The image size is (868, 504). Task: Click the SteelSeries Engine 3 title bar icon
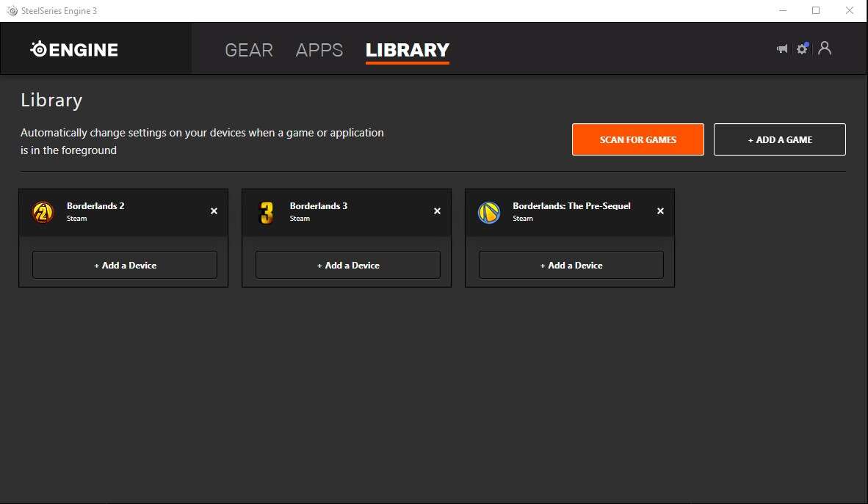pyautogui.click(x=12, y=10)
